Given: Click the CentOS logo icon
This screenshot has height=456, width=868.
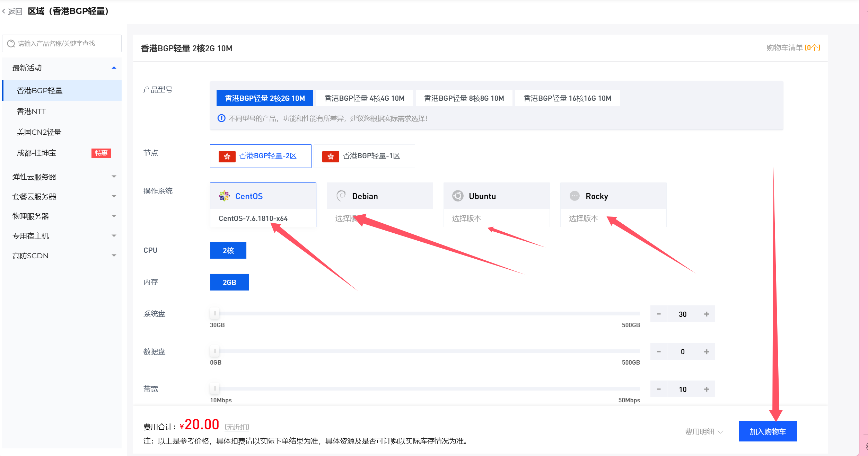Looking at the screenshot, I should [224, 196].
